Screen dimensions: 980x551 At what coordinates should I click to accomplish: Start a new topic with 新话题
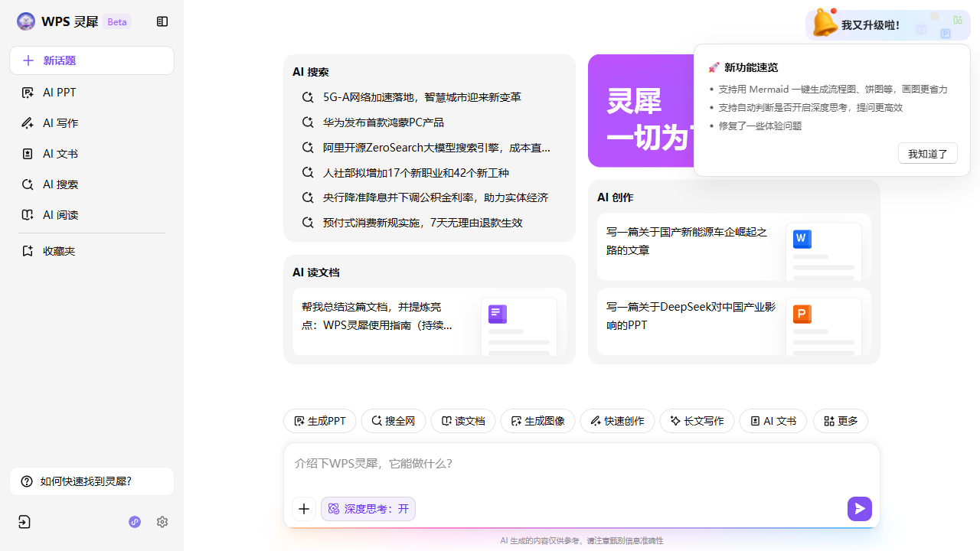pyautogui.click(x=92, y=60)
